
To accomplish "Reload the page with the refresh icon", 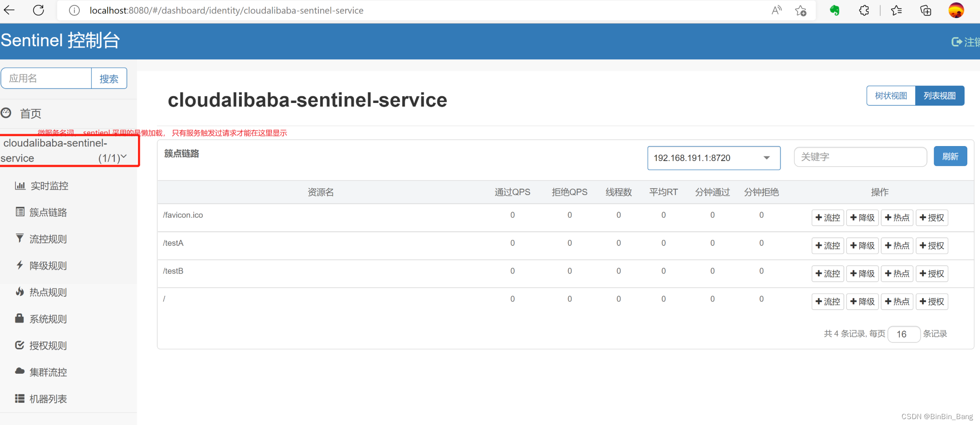I will (39, 10).
